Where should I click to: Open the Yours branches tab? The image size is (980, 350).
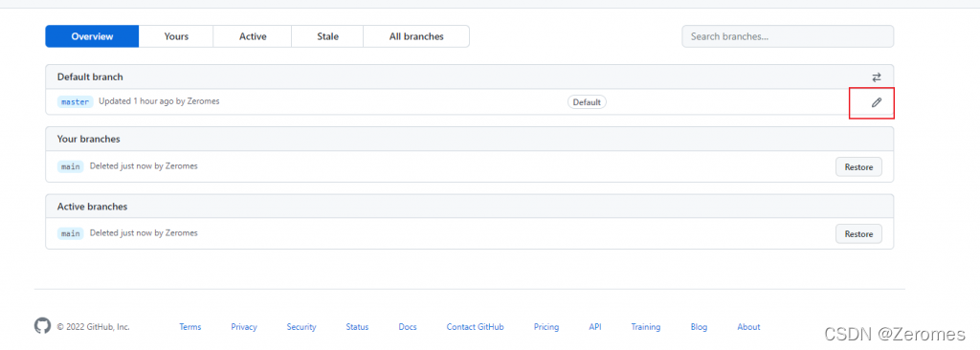coord(176,36)
